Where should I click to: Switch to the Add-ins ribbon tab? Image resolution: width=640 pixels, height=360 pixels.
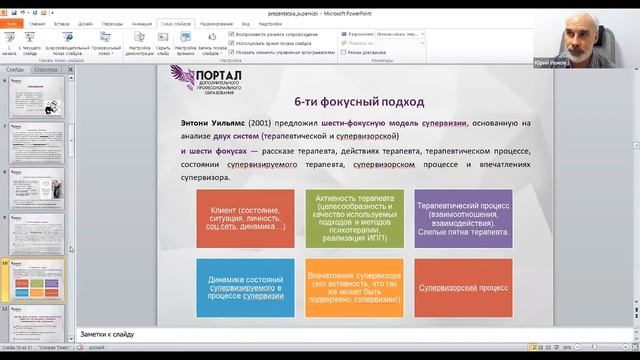[270, 24]
